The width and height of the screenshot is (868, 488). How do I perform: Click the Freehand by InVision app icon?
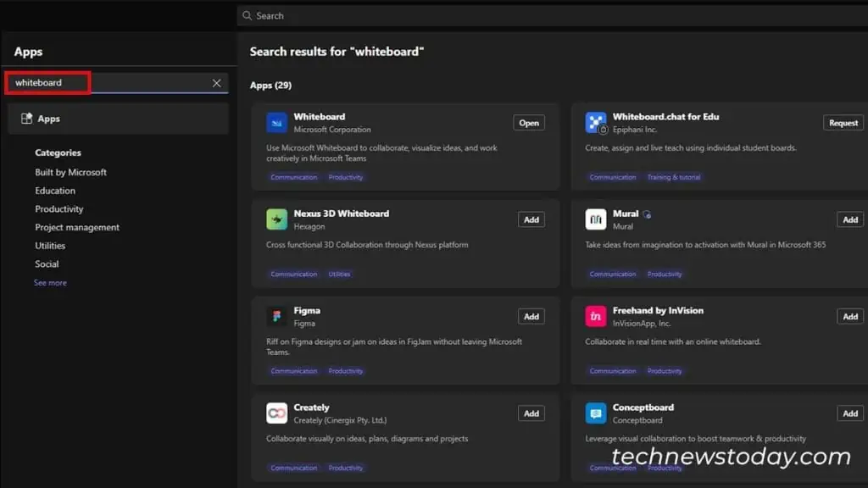(x=596, y=316)
